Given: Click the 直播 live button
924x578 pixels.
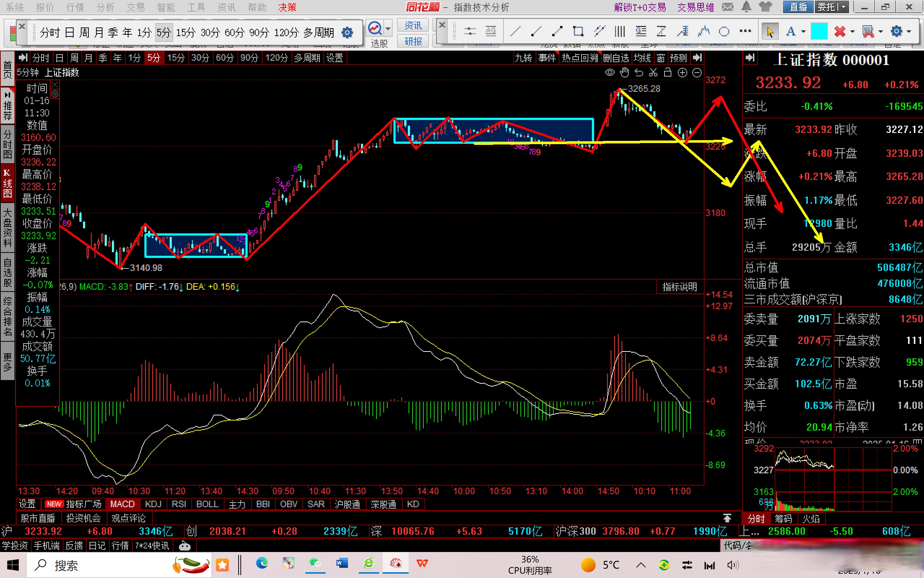Looking at the screenshot, I should click(x=798, y=7).
